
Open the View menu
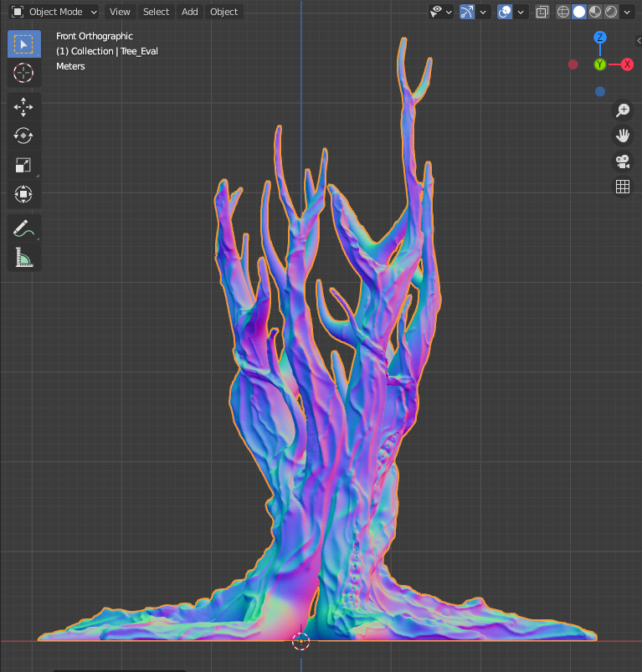pyautogui.click(x=120, y=12)
